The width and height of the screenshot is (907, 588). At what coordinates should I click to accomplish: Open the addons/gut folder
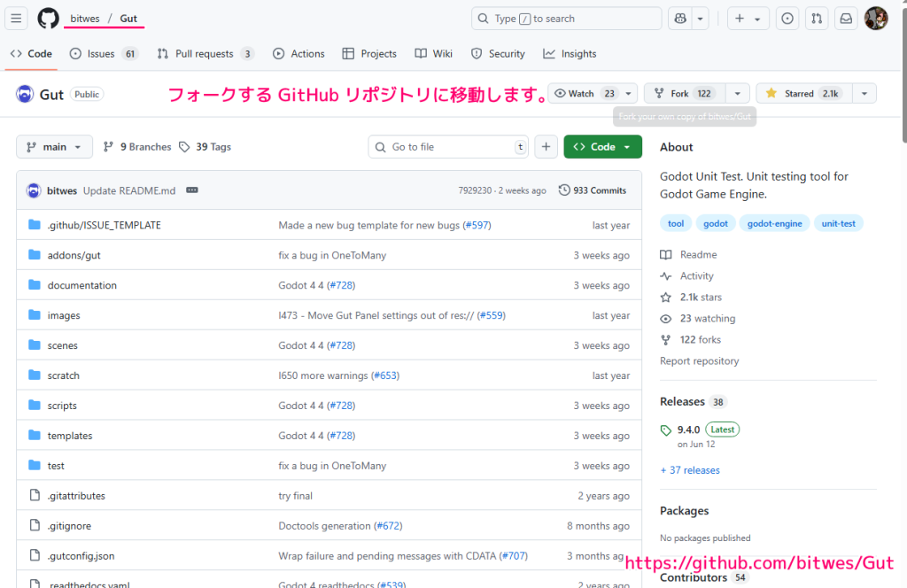point(74,255)
